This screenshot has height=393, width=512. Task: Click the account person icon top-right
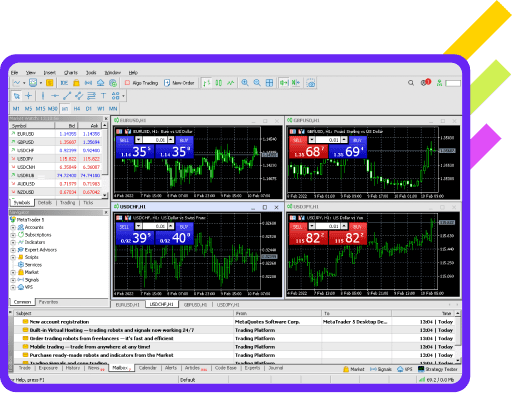(439, 83)
